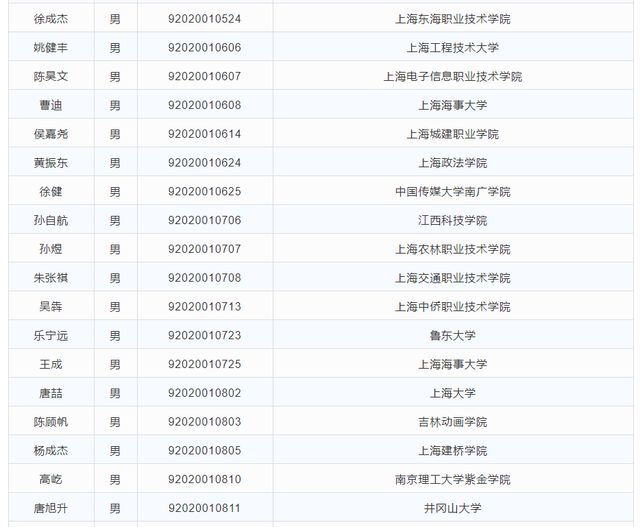This screenshot has height=527, width=640.
Task: Click 上海东海职业技术学院 in the school column
Action: click(x=453, y=19)
